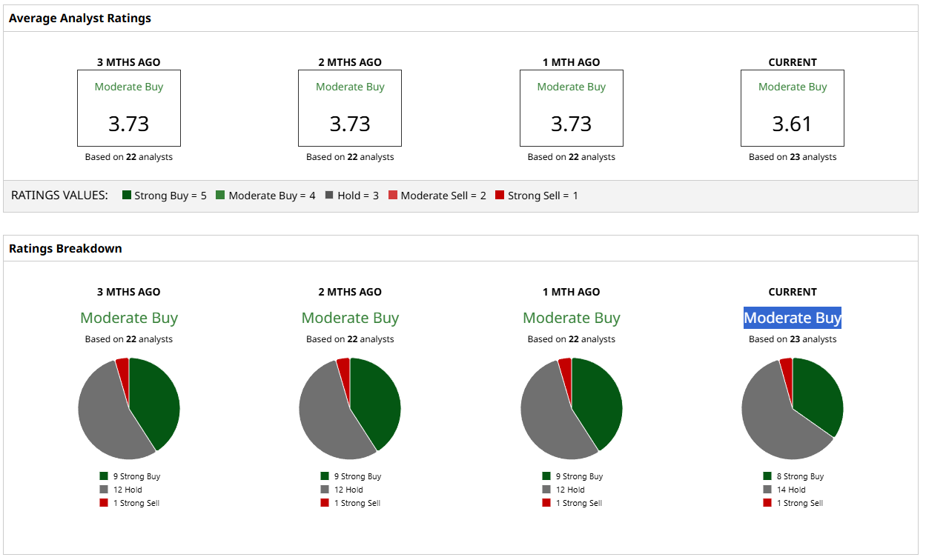This screenshot has width=926, height=560.
Task: Click the 12 Hold legend entry under 3 MTHS AGO
Action: point(121,490)
